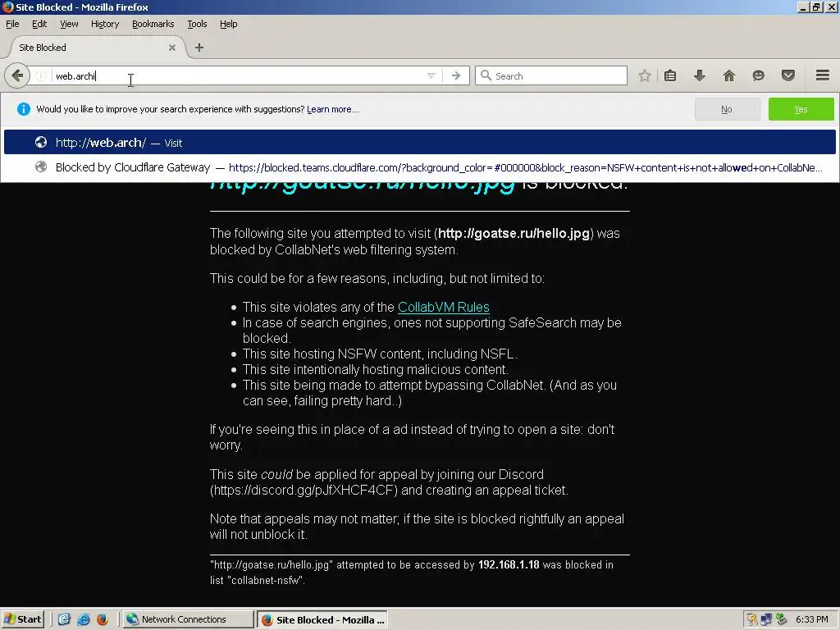The width and height of the screenshot is (840, 630).
Task: Open the View menu
Action: coord(69,24)
